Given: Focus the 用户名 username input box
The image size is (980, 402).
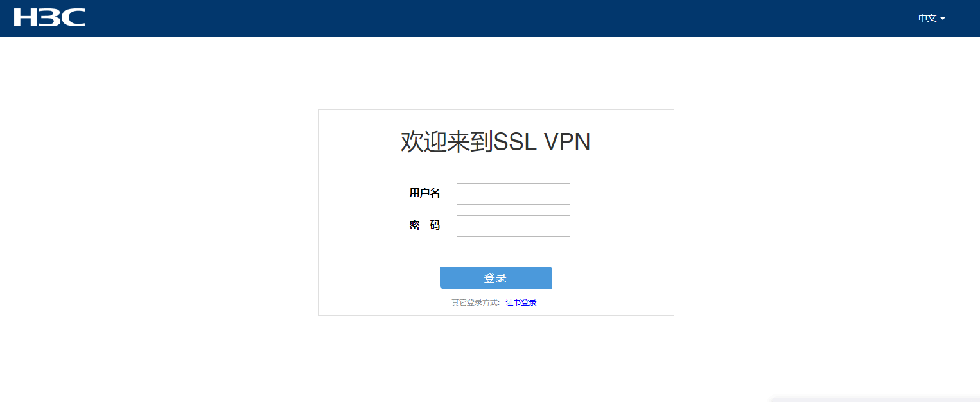Looking at the screenshot, I should pos(513,194).
